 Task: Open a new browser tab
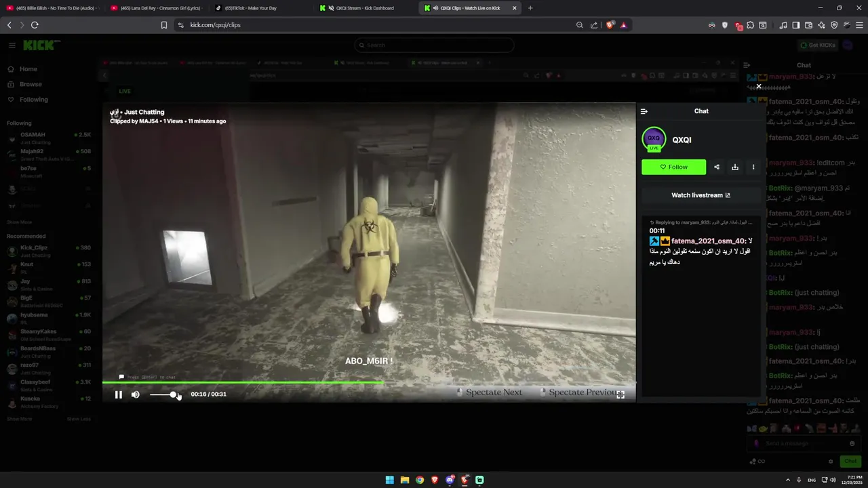pos(530,8)
